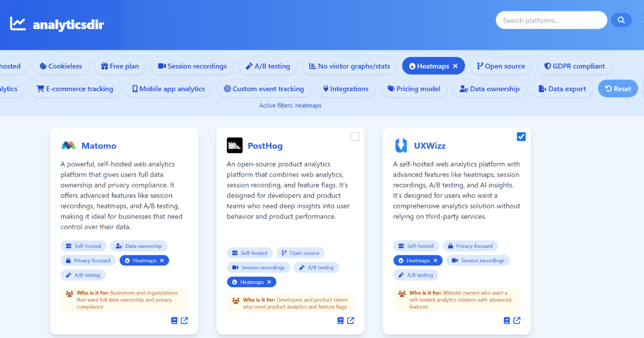Click the analyticsdir chart logo

click(18, 24)
